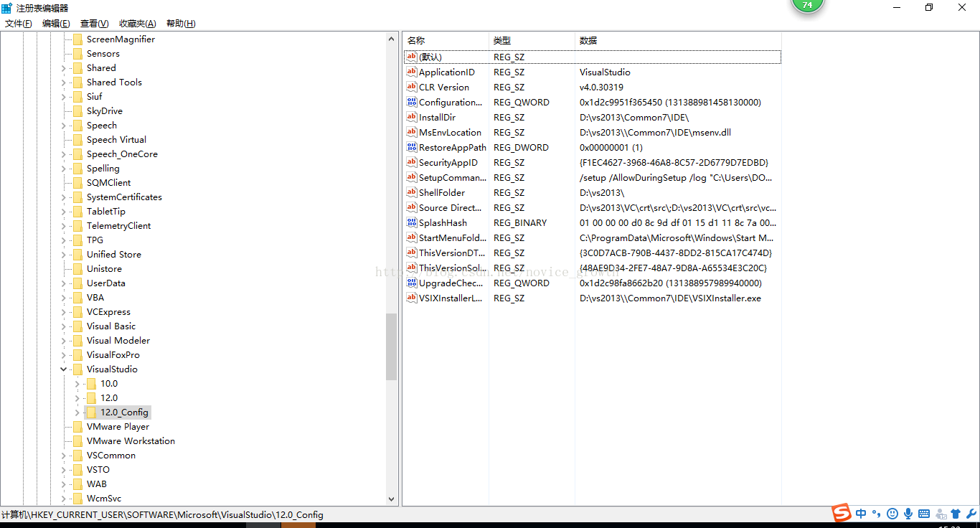Click tree scrollbar up arrow
This screenshot has width=980, height=528.
(391, 39)
